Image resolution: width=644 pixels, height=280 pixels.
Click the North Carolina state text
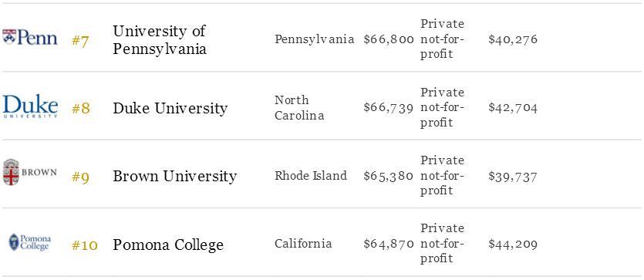[x=299, y=107]
